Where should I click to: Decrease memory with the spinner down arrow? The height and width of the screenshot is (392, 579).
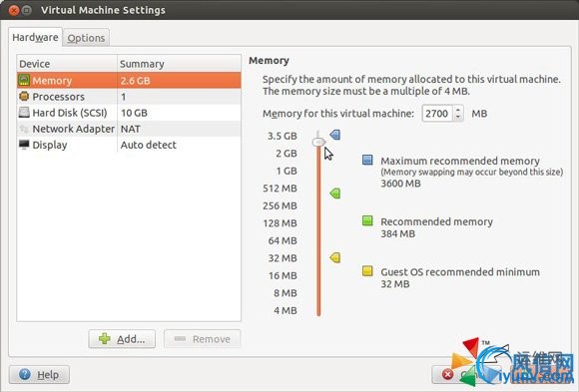pyautogui.click(x=458, y=117)
